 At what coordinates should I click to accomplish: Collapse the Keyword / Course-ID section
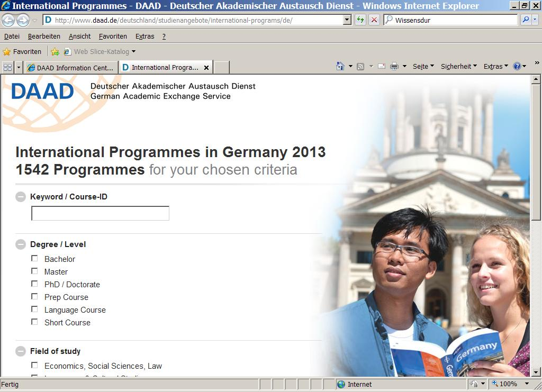coord(21,197)
